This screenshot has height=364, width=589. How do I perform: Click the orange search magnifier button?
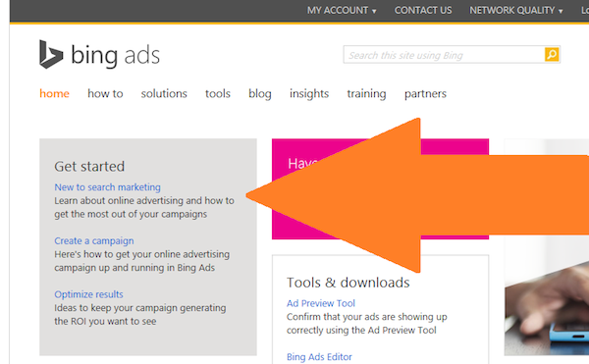(552, 54)
